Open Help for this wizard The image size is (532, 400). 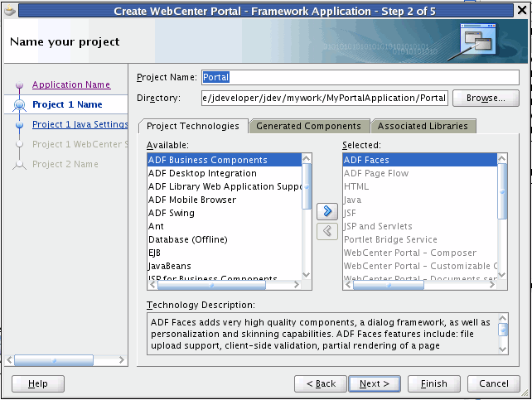38,383
